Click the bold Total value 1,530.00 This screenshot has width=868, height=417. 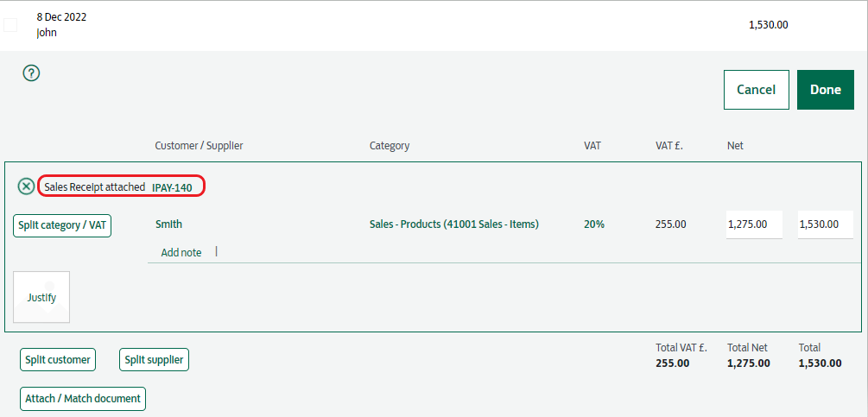pos(820,363)
